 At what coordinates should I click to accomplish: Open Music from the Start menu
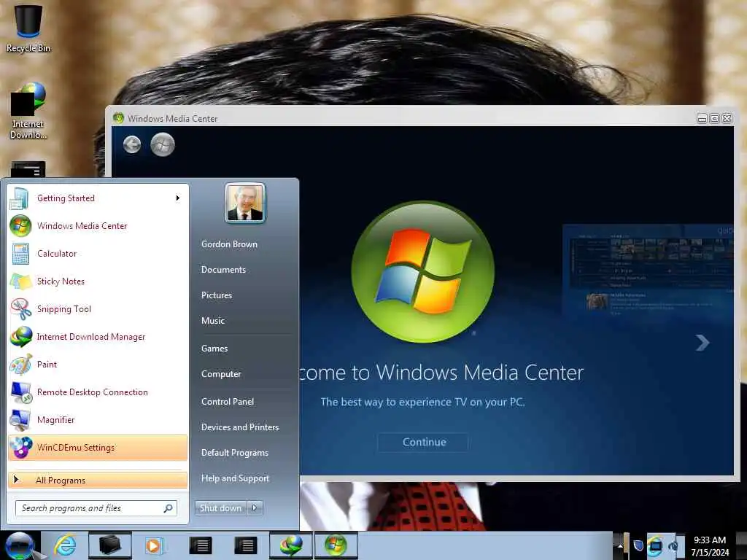[212, 321]
